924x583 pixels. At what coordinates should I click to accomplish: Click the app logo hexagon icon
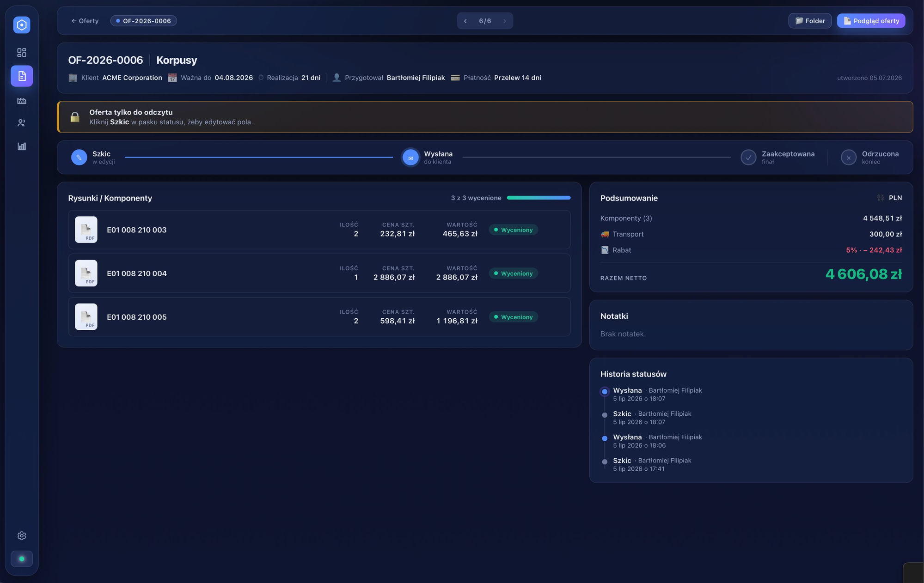[22, 25]
